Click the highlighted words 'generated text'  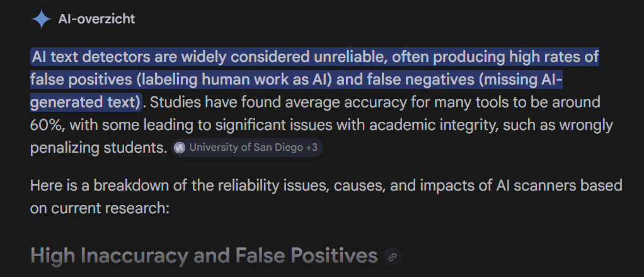click(84, 102)
